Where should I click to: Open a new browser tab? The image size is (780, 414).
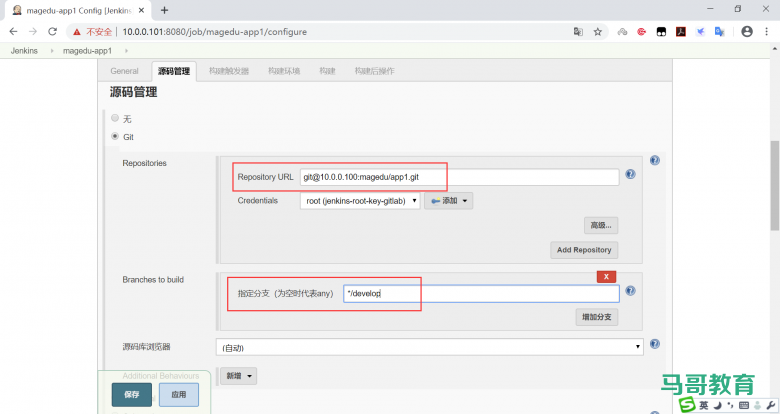coord(164,10)
